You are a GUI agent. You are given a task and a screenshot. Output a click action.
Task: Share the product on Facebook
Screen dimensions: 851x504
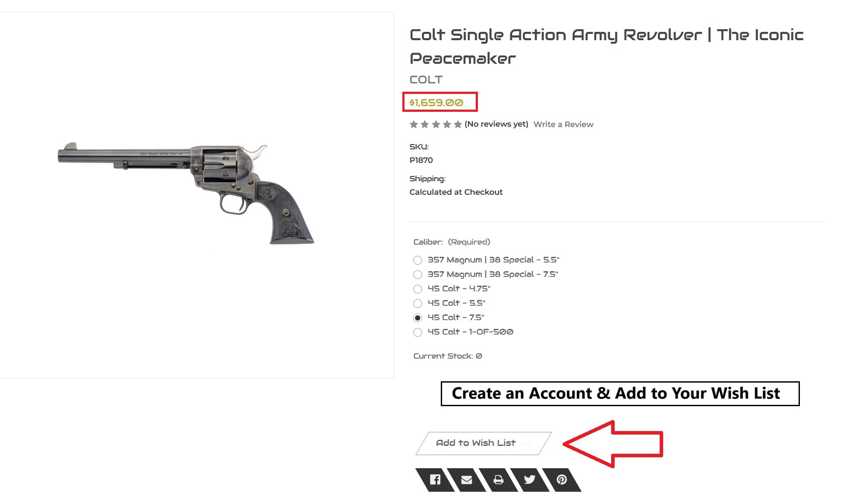(x=435, y=479)
